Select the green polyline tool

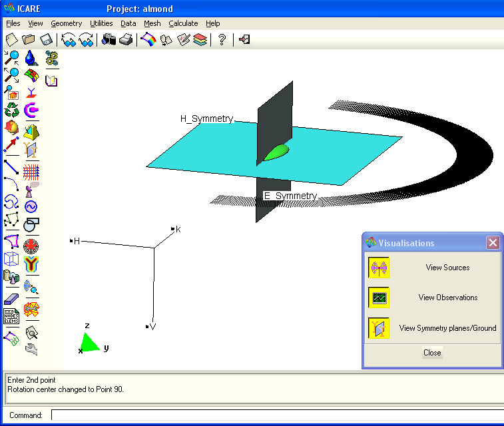pos(11,219)
